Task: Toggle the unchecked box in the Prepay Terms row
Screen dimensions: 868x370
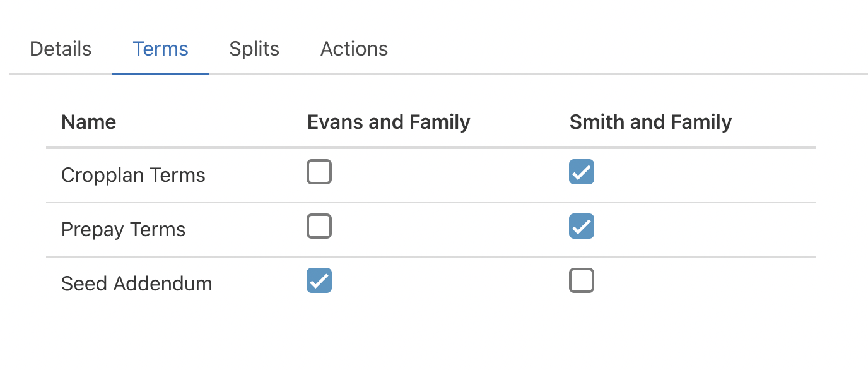Action: coord(319,226)
